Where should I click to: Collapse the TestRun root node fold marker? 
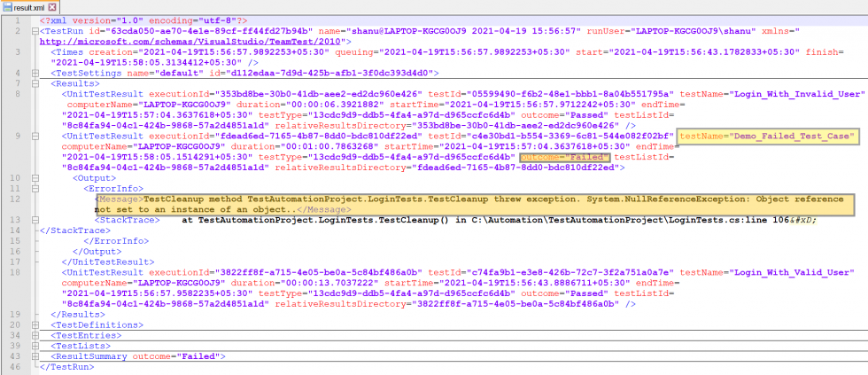pos(33,30)
